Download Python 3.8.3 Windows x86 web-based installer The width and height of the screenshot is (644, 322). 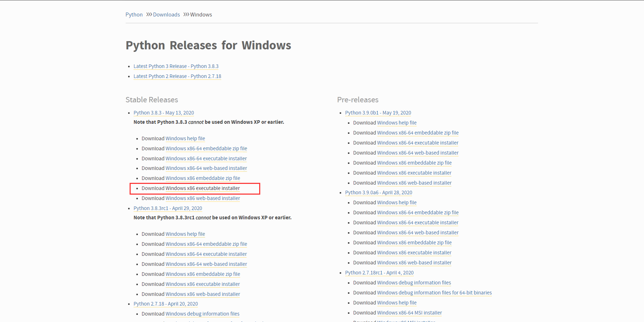(x=203, y=198)
